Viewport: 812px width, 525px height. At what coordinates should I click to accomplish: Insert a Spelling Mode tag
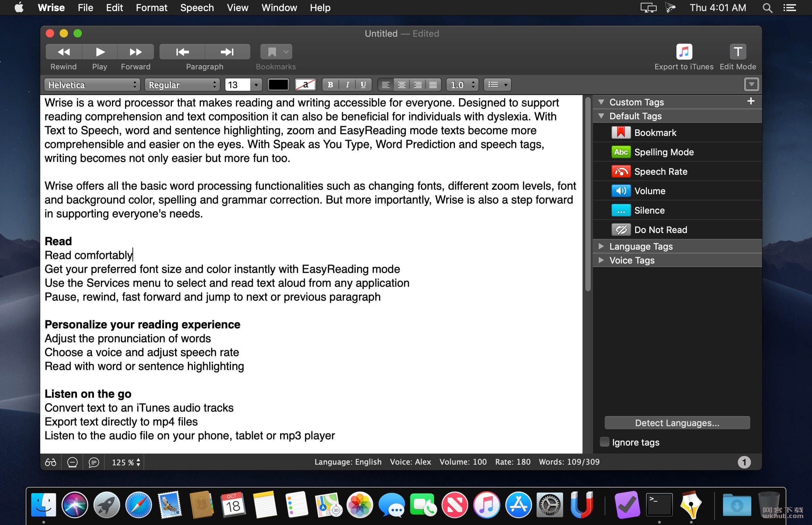[x=677, y=152]
